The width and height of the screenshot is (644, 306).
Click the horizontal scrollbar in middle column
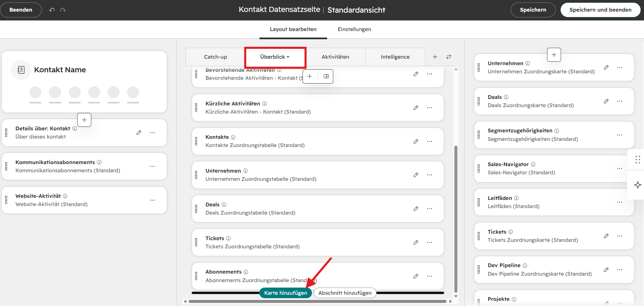click(x=317, y=301)
